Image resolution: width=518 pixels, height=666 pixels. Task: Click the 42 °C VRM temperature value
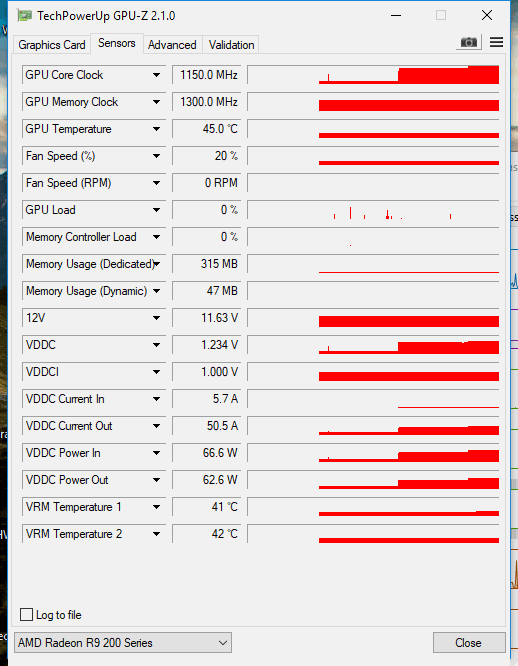click(207, 534)
